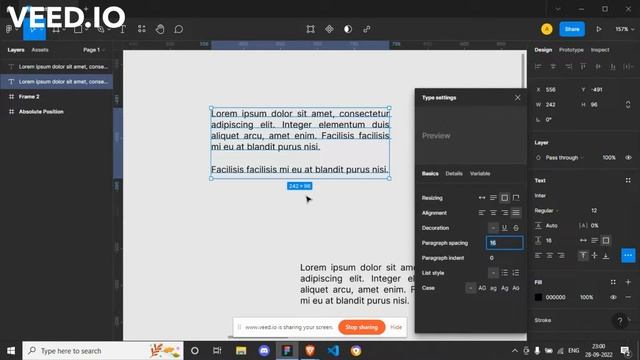Click the Edit object icon in top center toolbar
The height and width of the screenshot is (360, 640).
(311, 29)
